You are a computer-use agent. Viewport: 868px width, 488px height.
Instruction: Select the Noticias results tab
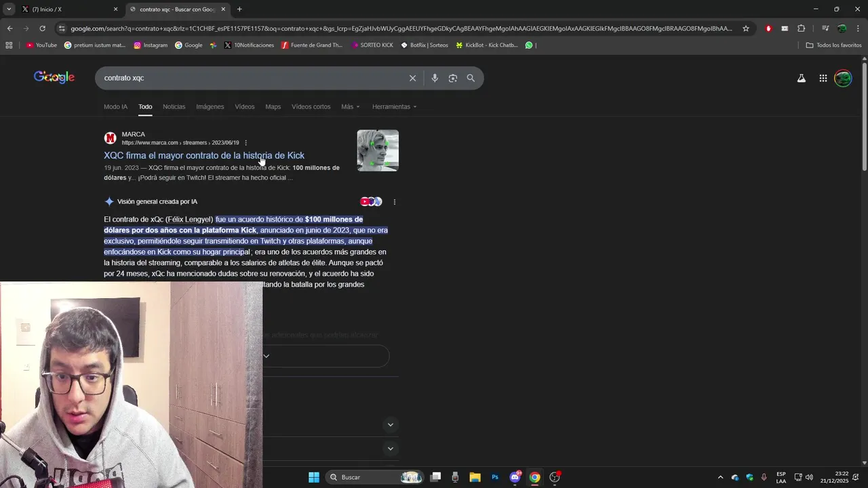point(174,106)
